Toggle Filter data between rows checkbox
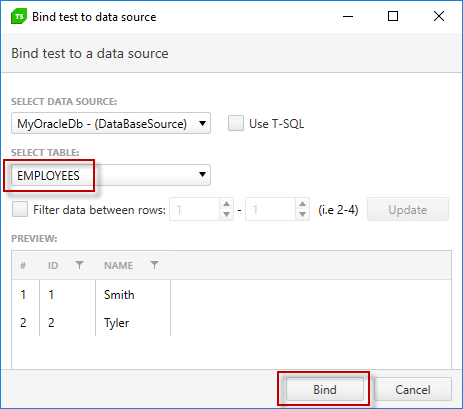Viewport: 463px width, 409px height. click(x=20, y=210)
